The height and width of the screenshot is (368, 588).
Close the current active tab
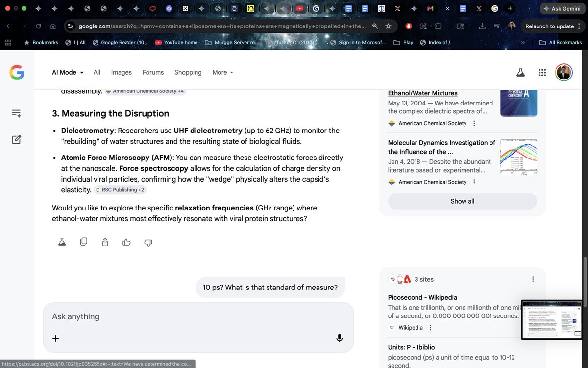click(447, 8)
